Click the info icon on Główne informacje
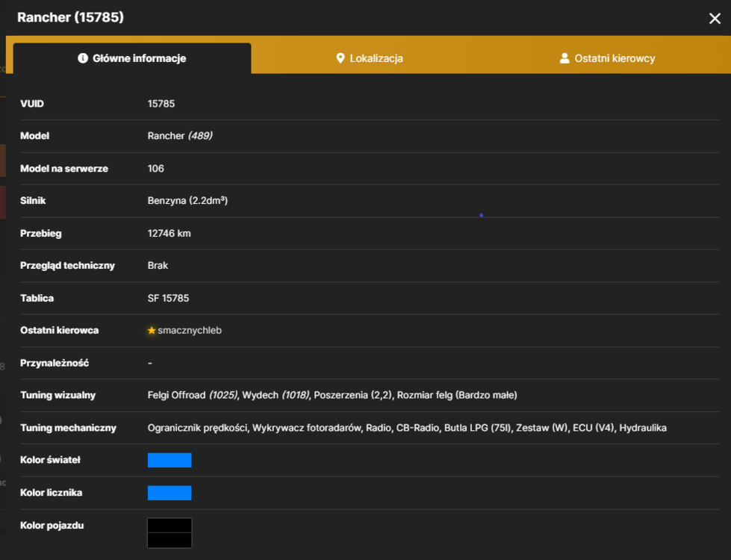Screen dimensions: 731x560 (83, 58)
